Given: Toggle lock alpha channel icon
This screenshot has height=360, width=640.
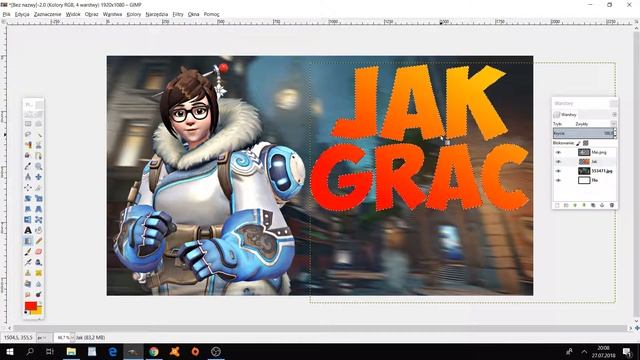Looking at the screenshot, I should pos(586,143).
